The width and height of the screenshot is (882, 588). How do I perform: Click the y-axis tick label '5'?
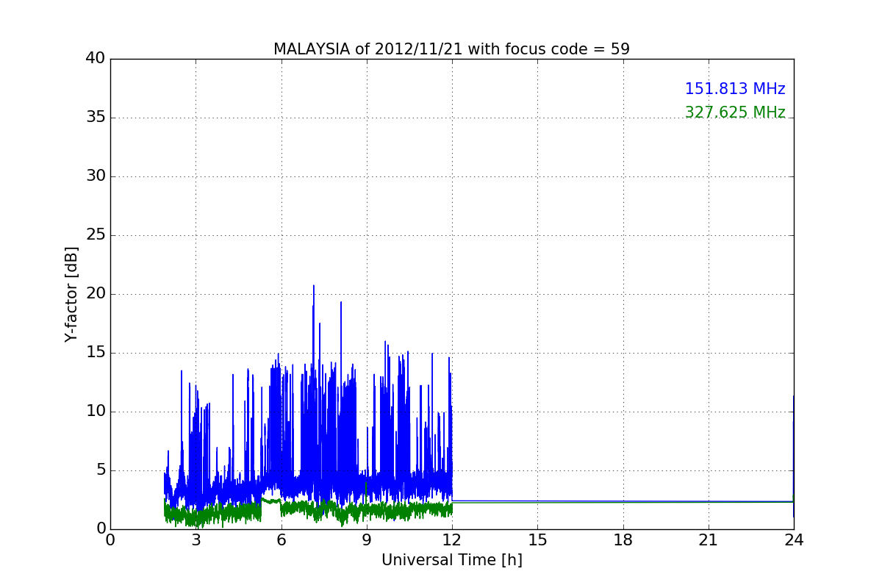pyautogui.click(x=100, y=470)
